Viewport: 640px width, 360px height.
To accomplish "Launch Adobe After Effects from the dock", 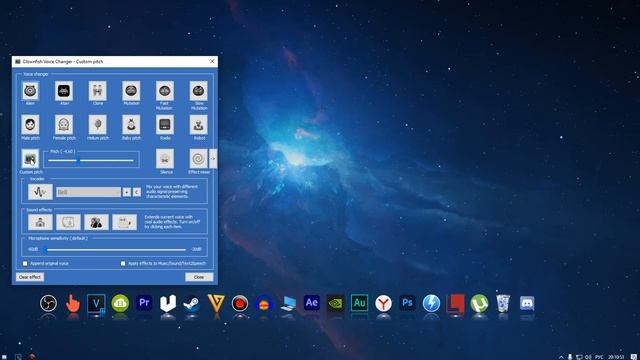I will coord(311,303).
